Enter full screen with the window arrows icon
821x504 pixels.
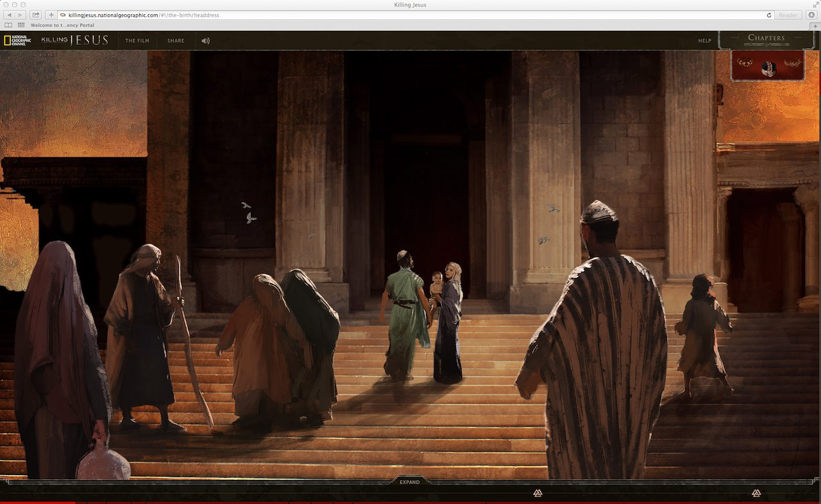click(x=815, y=4)
